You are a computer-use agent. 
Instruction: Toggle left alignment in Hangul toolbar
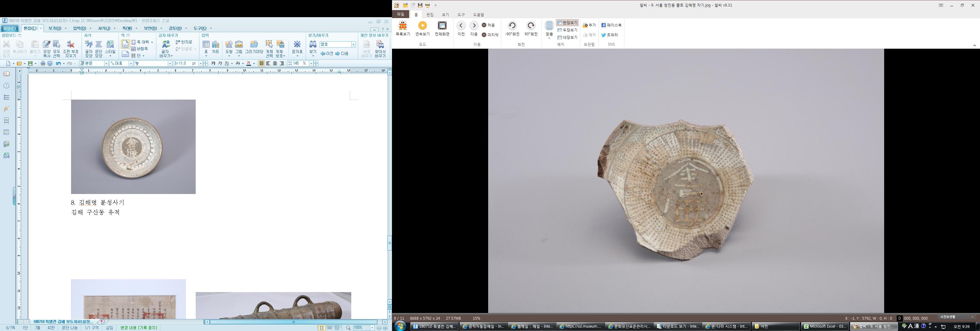pyautogui.click(x=268, y=64)
